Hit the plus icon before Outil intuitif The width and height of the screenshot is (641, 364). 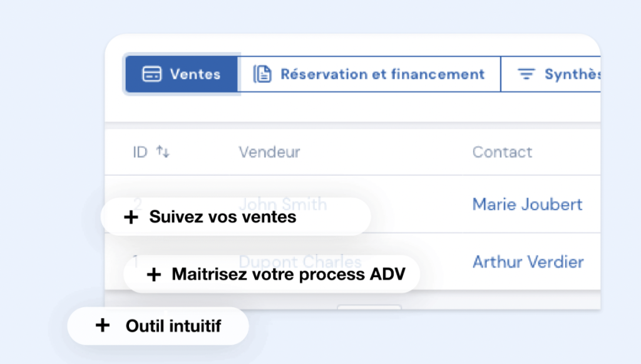(x=102, y=326)
